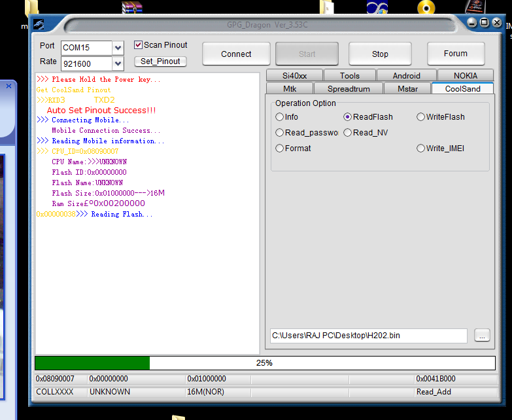Viewport: 512px width, 420px height.
Task: Click the Connect button
Action: pos(236,54)
